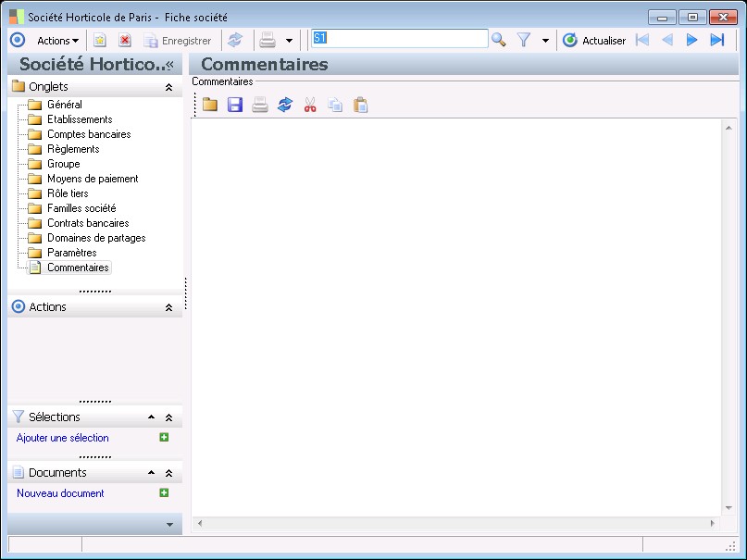Screen dimensions: 747x560
Task: Open the Actions dropdown menu
Action: (x=57, y=41)
